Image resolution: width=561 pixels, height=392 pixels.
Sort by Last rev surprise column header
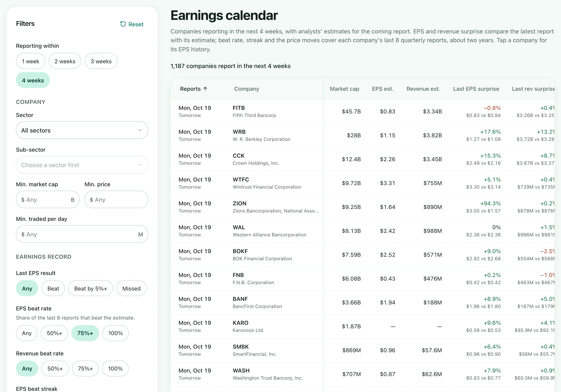tap(533, 89)
